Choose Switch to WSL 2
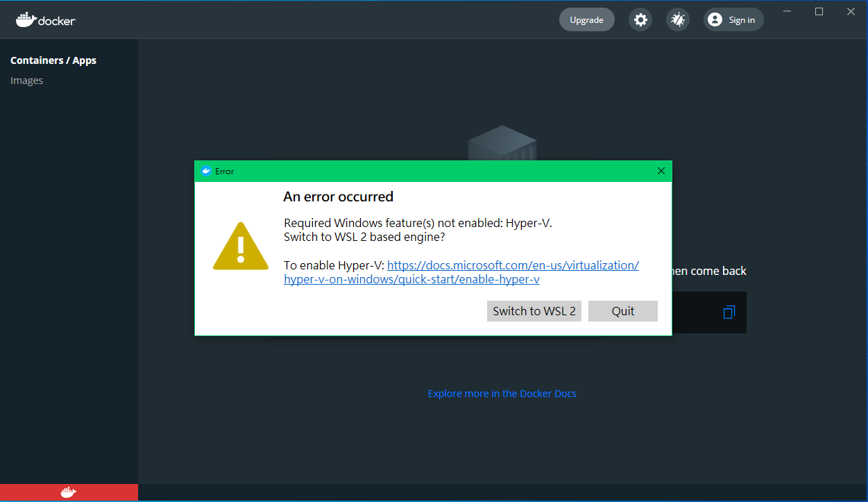The image size is (868, 502). click(534, 311)
